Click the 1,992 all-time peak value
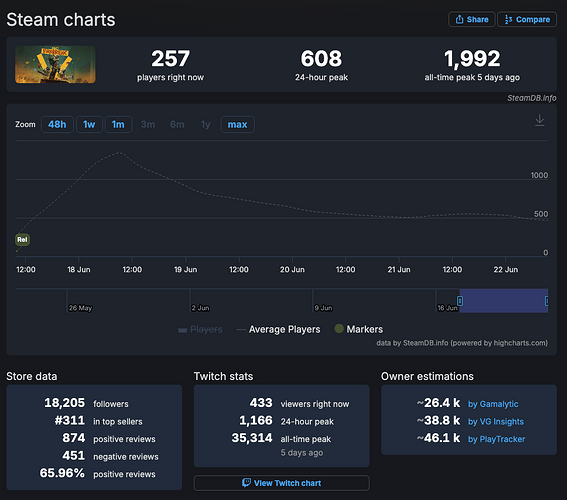 (x=472, y=59)
